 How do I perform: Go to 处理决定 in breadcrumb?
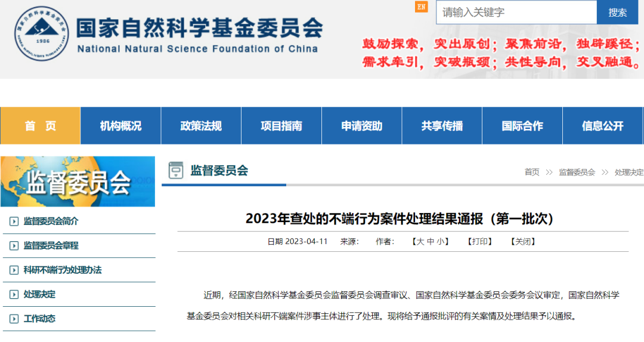(x=629, y=172)
